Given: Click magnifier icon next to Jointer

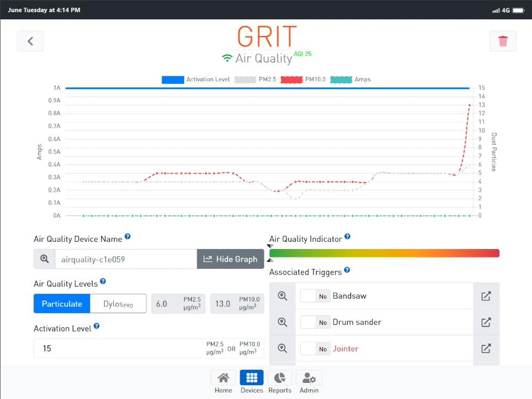Looking at the screenshot, I should [x=283, y=349].
